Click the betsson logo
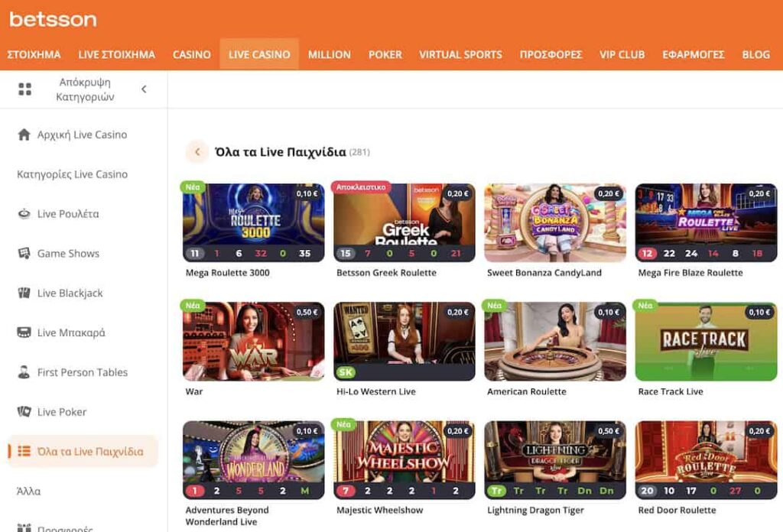The height and width of the screenshot is (532, 783). (x=53, y=19)
